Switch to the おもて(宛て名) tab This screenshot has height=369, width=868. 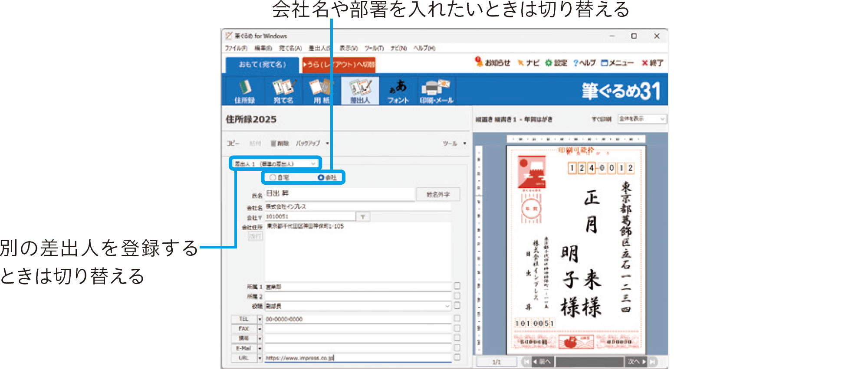262,65
